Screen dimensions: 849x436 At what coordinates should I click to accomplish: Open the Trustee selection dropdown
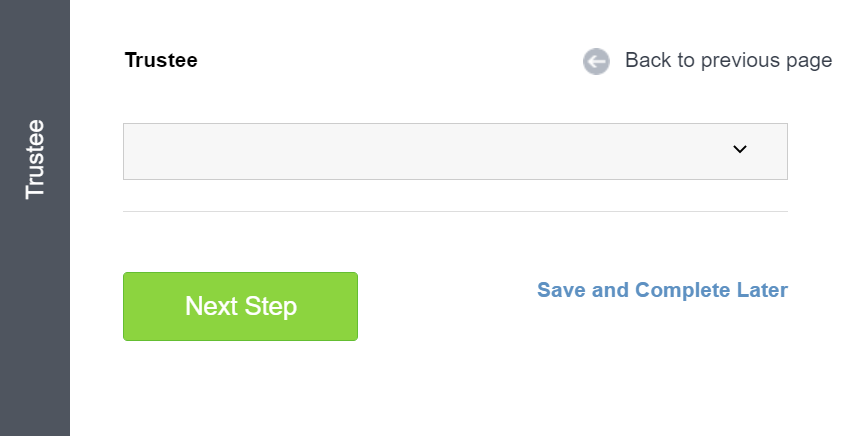(455, 151)
